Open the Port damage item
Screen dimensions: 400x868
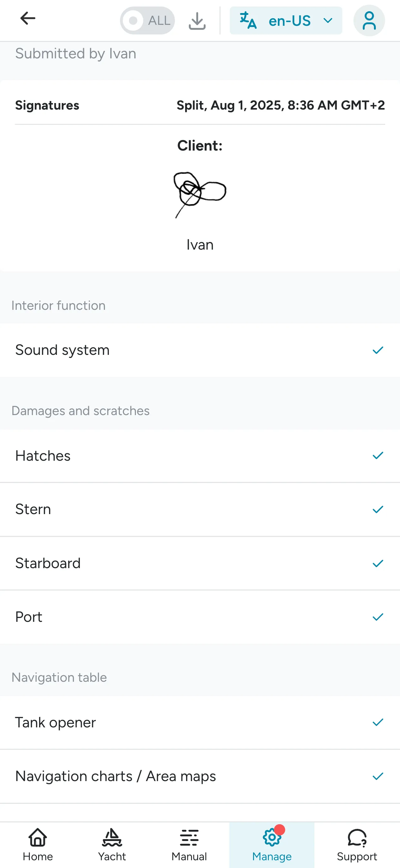point(200,617)
